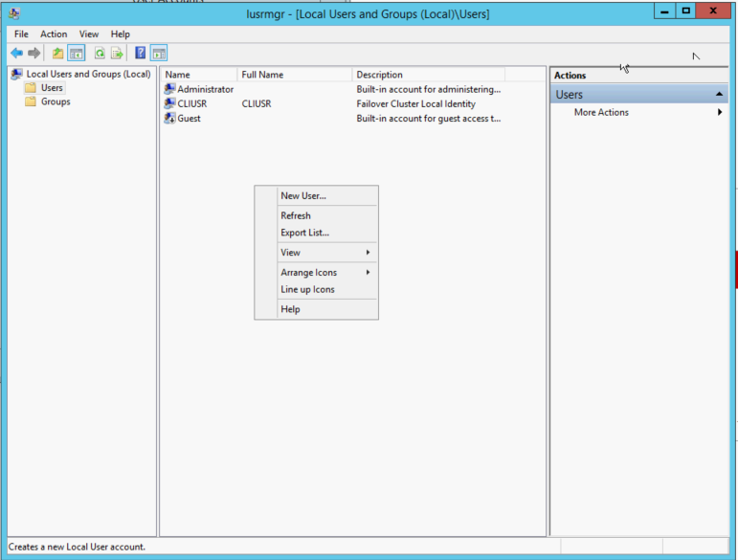
Task: Select Users node in console tree
Action: (52, 87)
